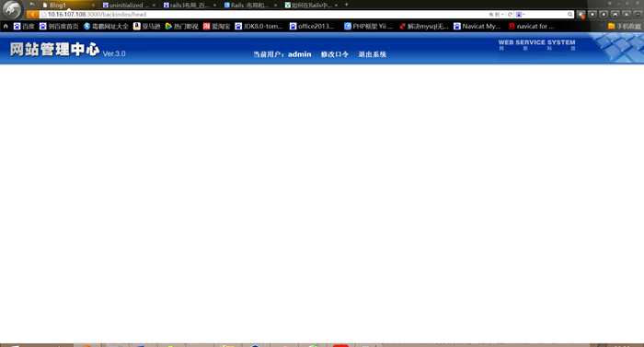
Task: Close the Rails 用户和... tab
Action: [x=275, y=6]
